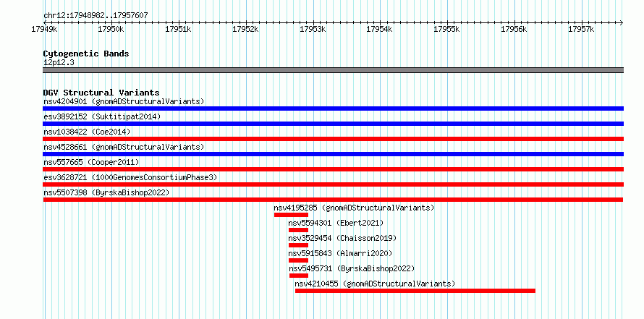644x319 pixels.
Task: Click the 17949k ruler tick label
Action: (x=44, y=30)
